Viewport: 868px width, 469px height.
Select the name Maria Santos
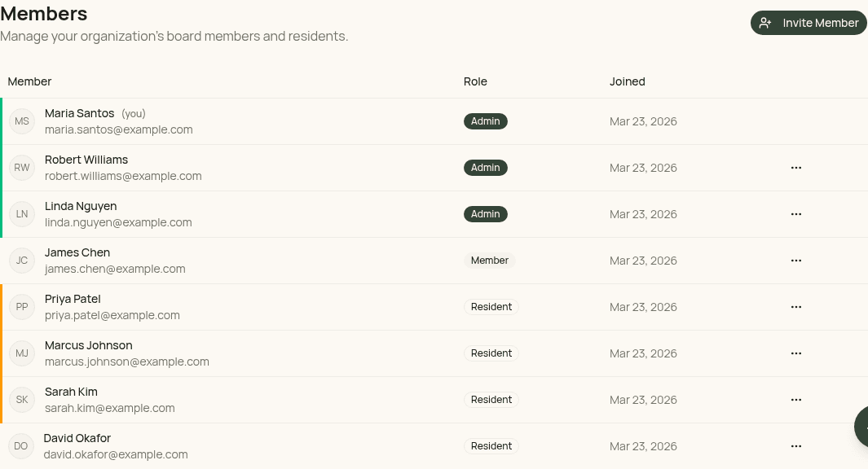pyautogui.click(x=79, y=113)
